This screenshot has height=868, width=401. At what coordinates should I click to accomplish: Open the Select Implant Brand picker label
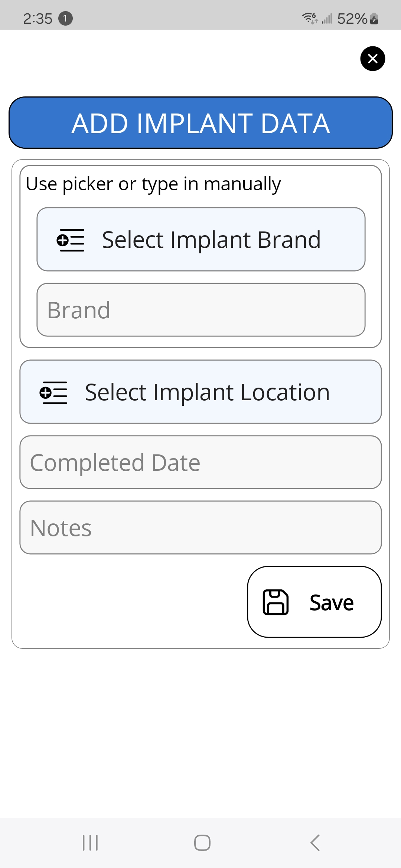click(x=211, y=240)
